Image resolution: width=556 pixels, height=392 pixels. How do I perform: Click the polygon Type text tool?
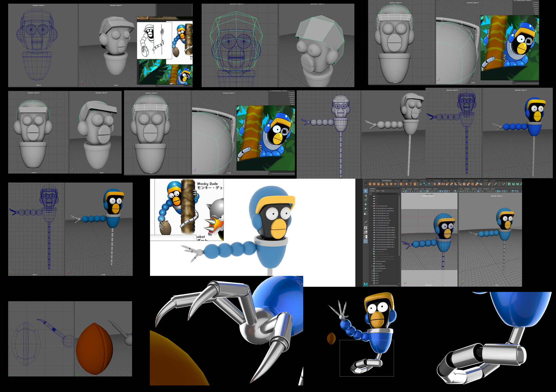(x=411, y=184)
